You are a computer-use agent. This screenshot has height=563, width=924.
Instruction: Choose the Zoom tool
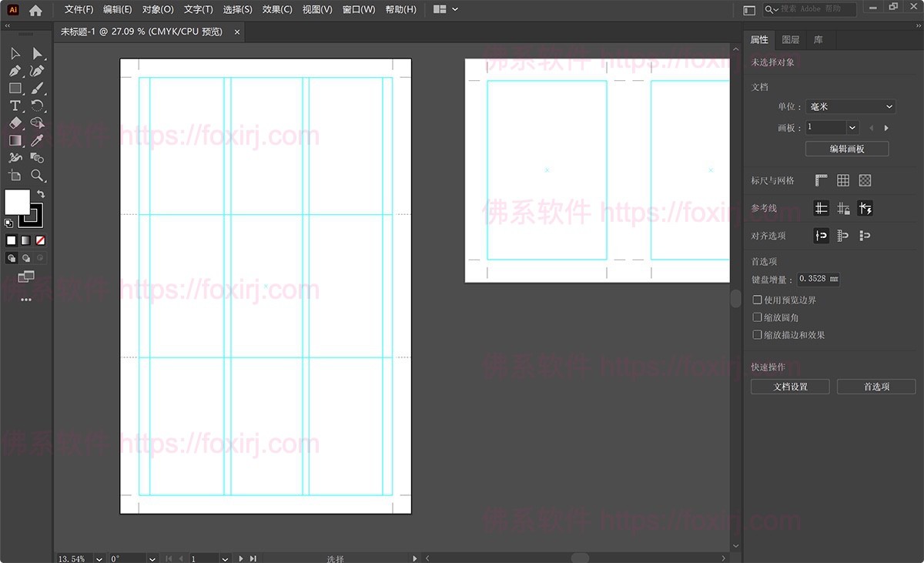coord(37,176)
